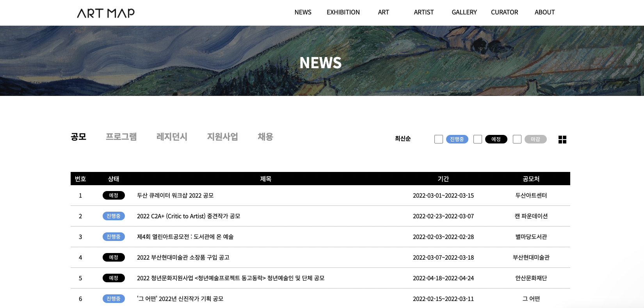Open 2022 청년문화지원사업 청년예술프로젝트 동고동락 공모

231,278
